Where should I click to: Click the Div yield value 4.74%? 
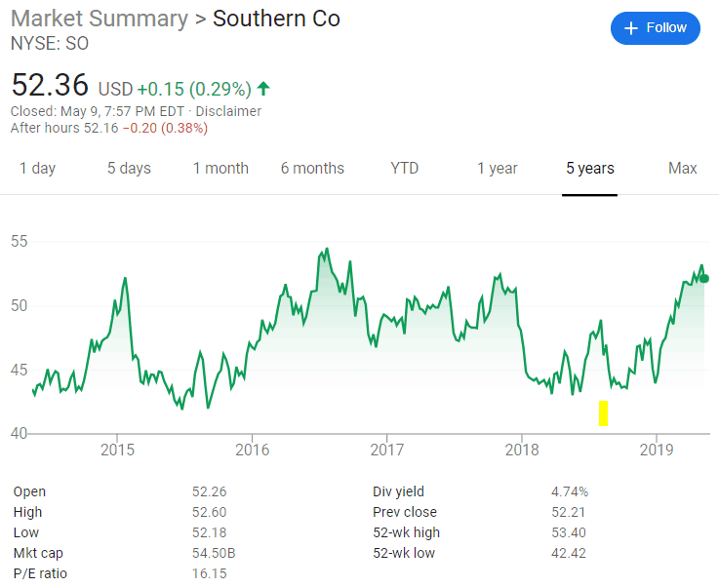click(x=570, y=491)
